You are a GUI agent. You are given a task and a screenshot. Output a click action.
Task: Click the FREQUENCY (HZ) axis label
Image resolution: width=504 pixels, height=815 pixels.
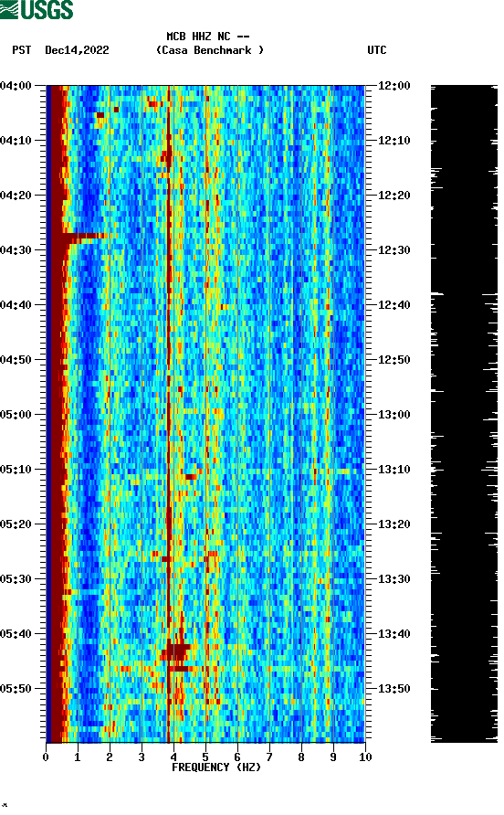(x=216, y=767)
